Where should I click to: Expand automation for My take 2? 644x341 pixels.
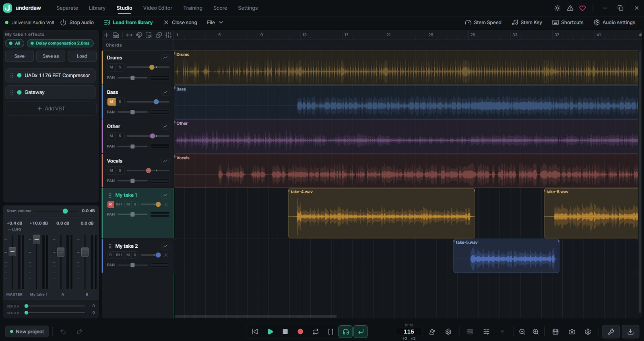pos(165,246)
